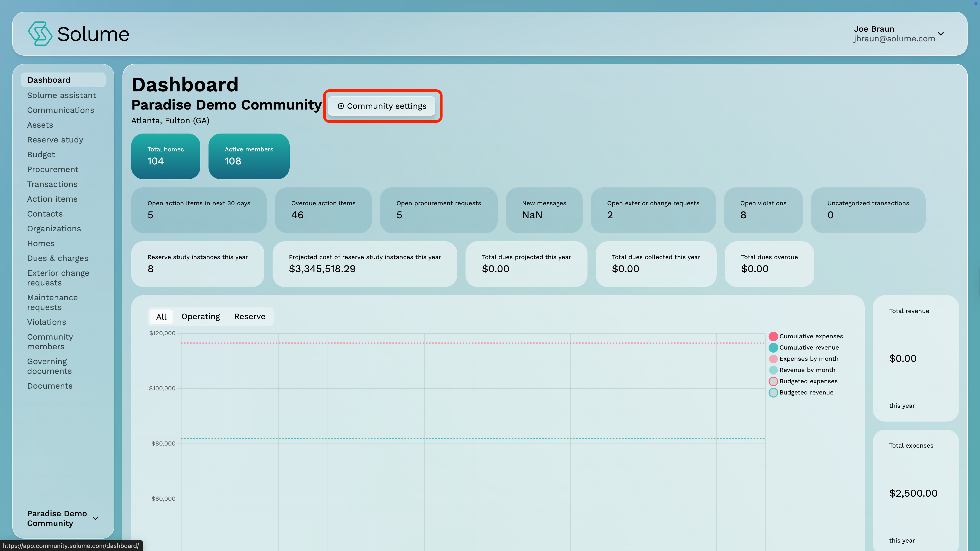Screen dimensions: 980x551
Task: Open the Open violations card
Action: [763, 210]
